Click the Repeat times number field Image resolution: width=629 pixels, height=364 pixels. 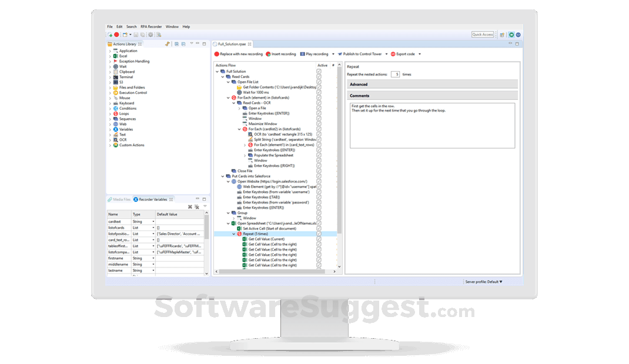[395, 75]
